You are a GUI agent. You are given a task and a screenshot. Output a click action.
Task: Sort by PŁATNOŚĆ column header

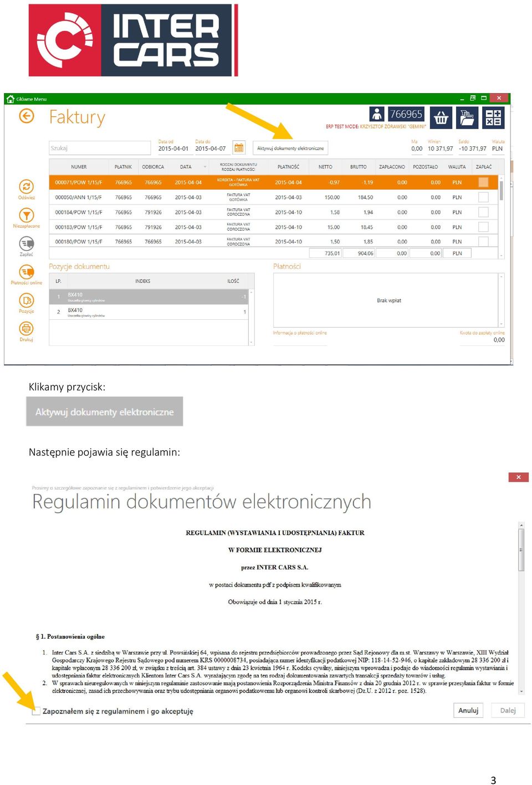point(288,167)
